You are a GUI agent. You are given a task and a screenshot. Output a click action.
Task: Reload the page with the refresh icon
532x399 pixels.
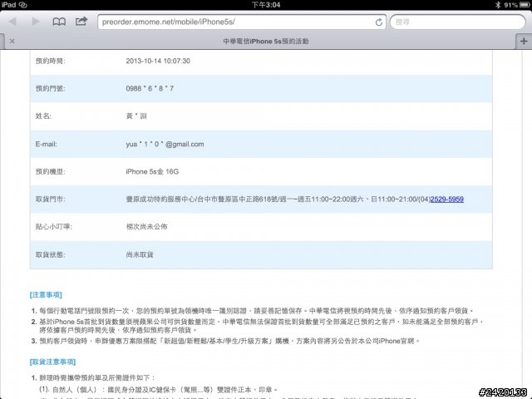(379, 22)
